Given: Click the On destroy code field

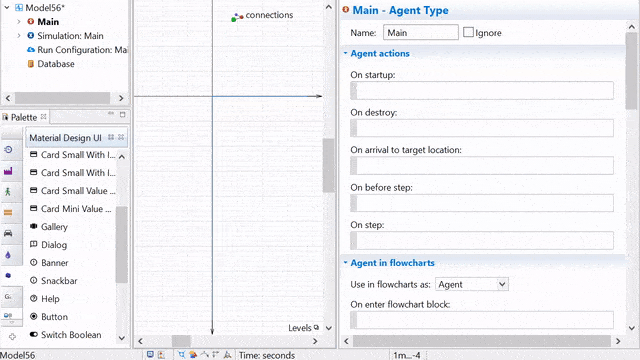Looking at the screenshot, I should (x=482, y=128).
